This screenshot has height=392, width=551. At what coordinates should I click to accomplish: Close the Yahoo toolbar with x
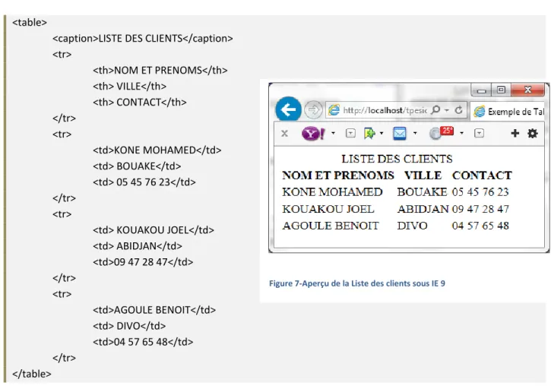click(285, 134)
